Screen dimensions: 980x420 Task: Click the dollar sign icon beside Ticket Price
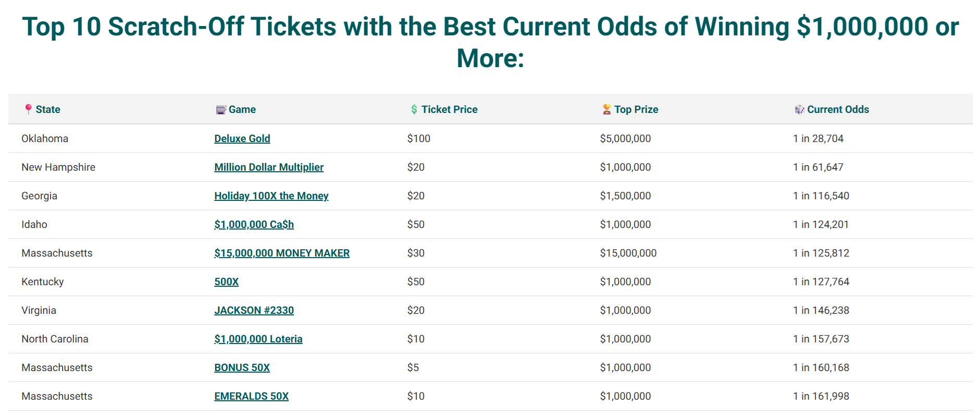pos(414,109)
